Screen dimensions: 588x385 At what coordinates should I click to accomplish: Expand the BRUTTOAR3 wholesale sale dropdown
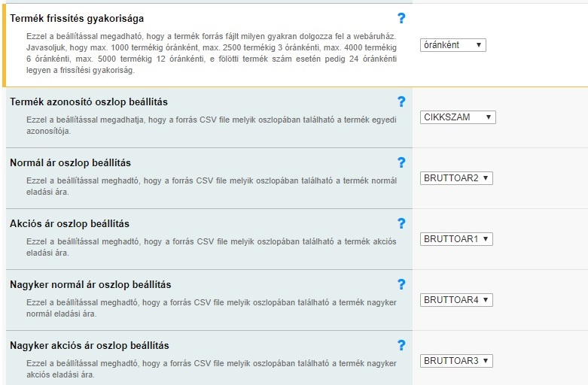[456, 361]
